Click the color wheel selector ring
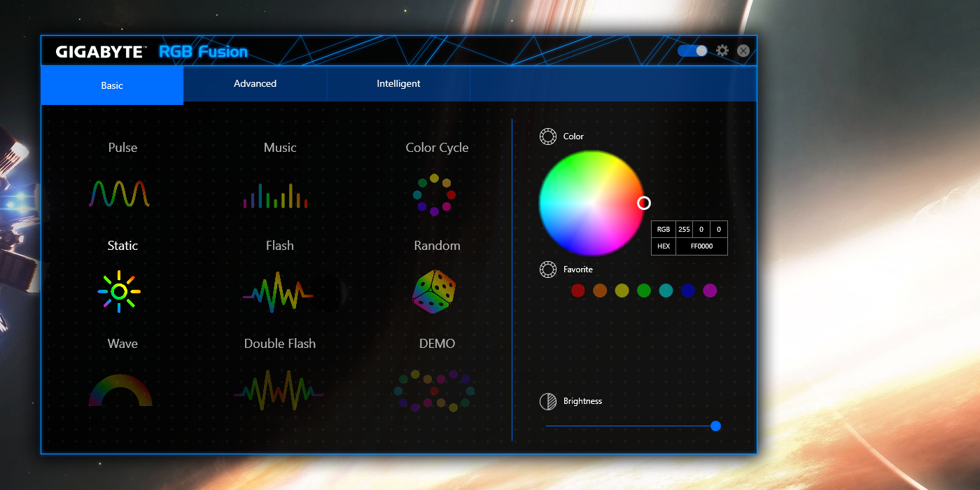 coord(644,203)
